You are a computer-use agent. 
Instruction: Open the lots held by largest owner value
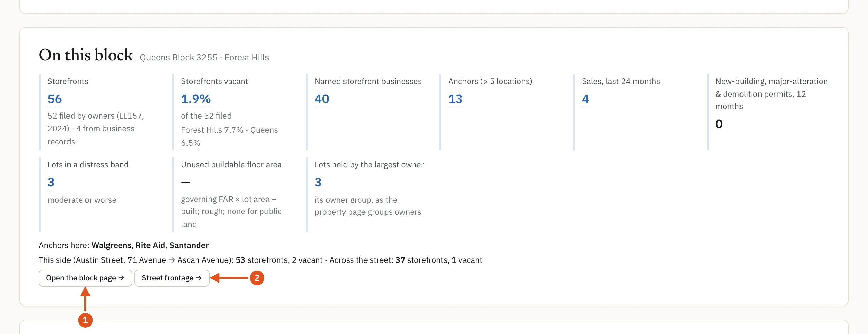(x=318, y=182)
